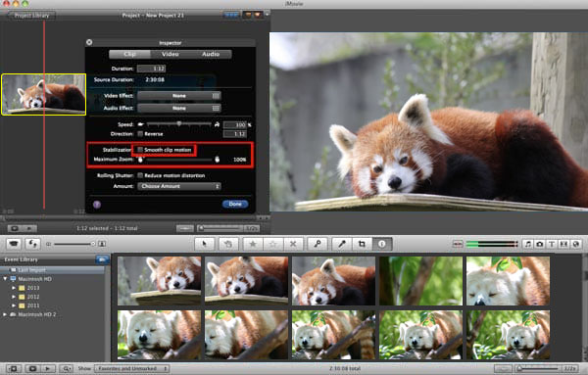Click the event frames-per-thumbnail slider at bottom right

click(x=538, y=368)
